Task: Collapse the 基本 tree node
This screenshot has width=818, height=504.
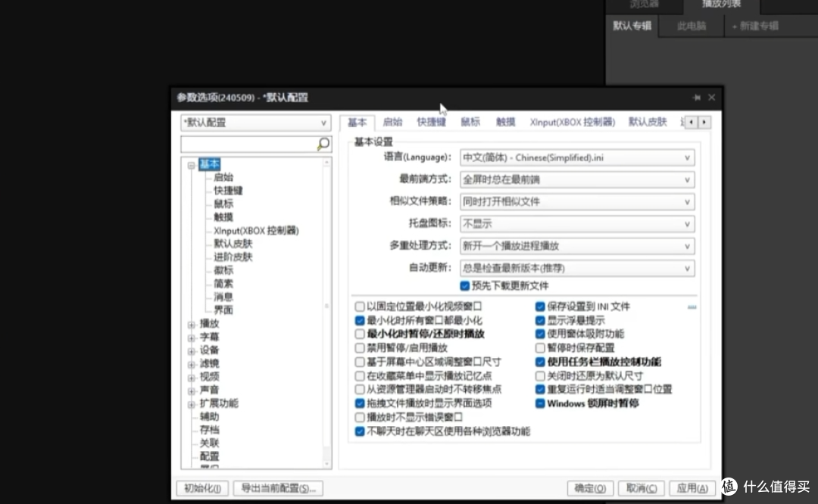Action: (192, 165)
